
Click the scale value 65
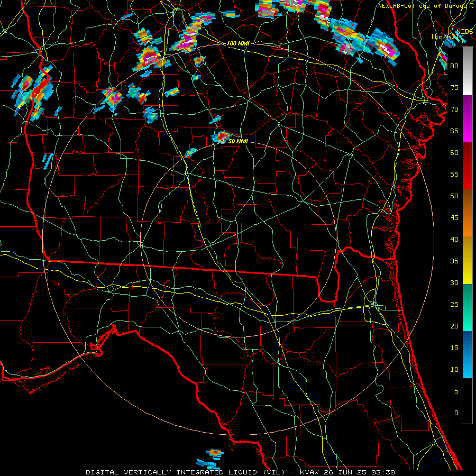[454, 131]
